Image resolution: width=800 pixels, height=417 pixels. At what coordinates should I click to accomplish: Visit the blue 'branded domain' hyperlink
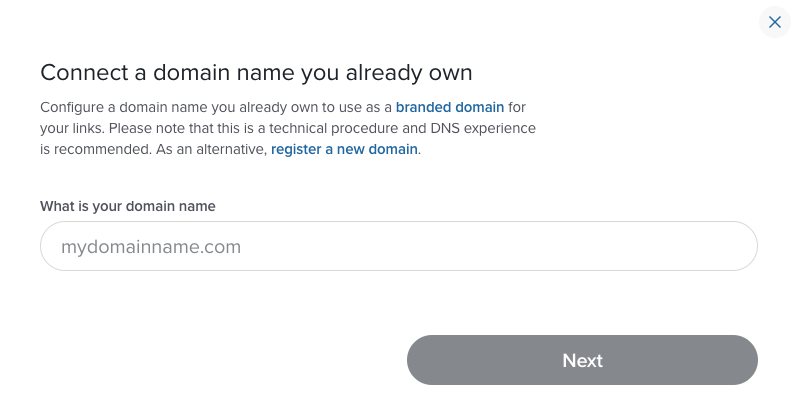(x=449, y=107)
